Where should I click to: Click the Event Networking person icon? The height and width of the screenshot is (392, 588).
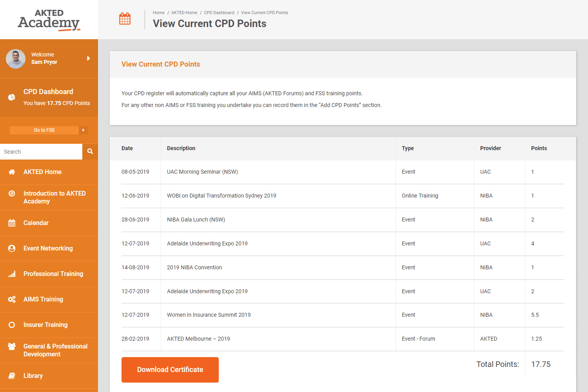point(12,249)
